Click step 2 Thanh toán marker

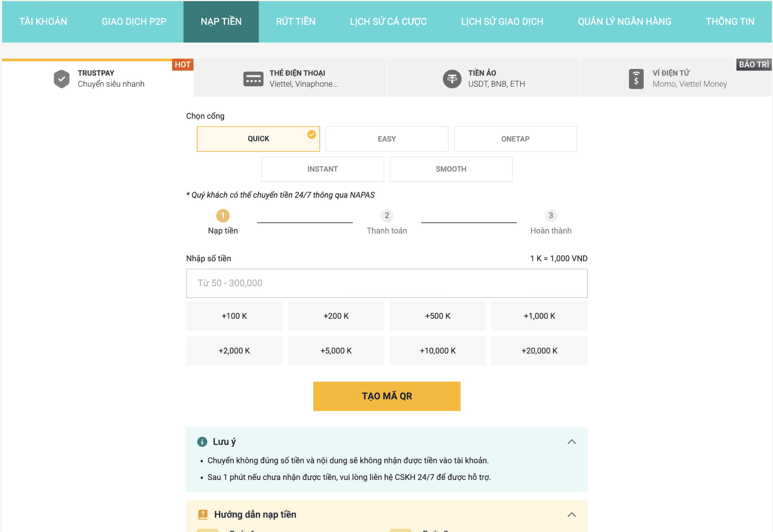pyautogui.click(x=387, y=216)
